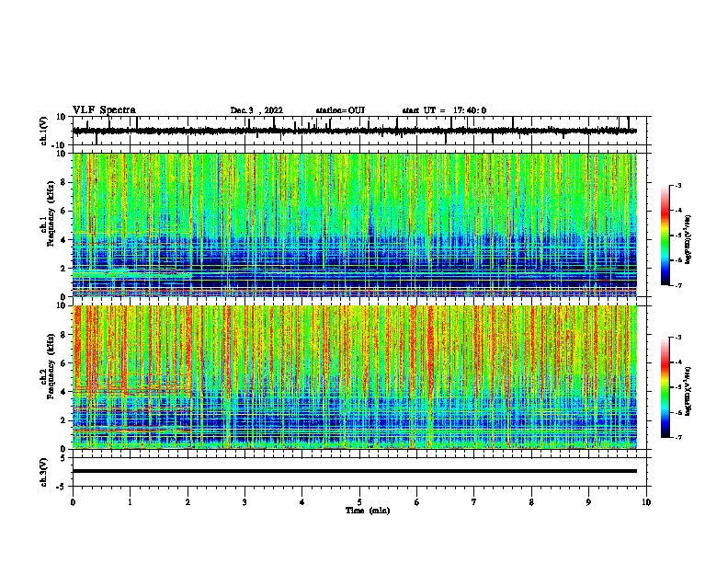Click time axis tick label "9"
Image resolution: width=728 pixels, height=563 pixels.
point(588,502)
